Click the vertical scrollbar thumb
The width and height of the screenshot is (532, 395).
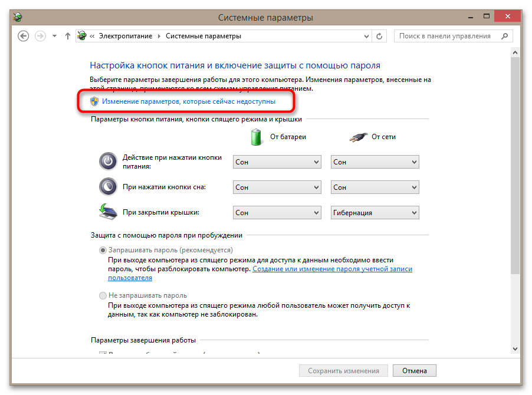(515, 166)
